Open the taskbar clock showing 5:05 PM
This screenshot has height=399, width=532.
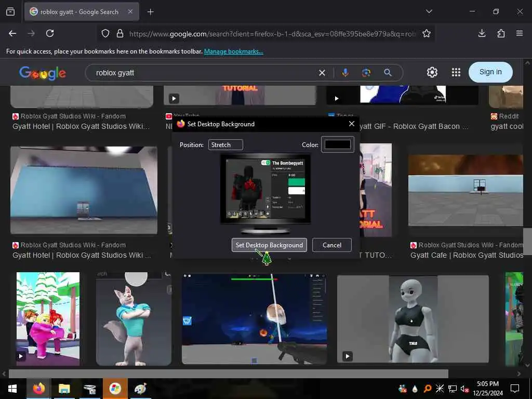click(488, 389)
